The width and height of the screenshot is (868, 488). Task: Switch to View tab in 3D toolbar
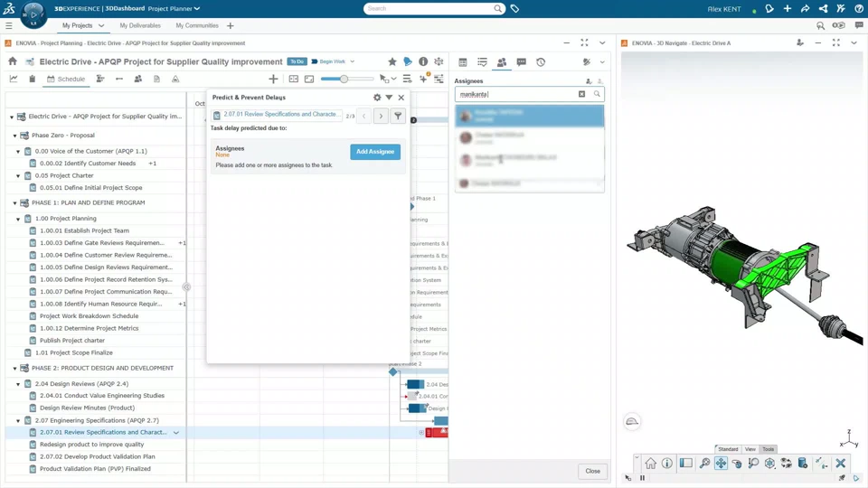tap(750, 449)
